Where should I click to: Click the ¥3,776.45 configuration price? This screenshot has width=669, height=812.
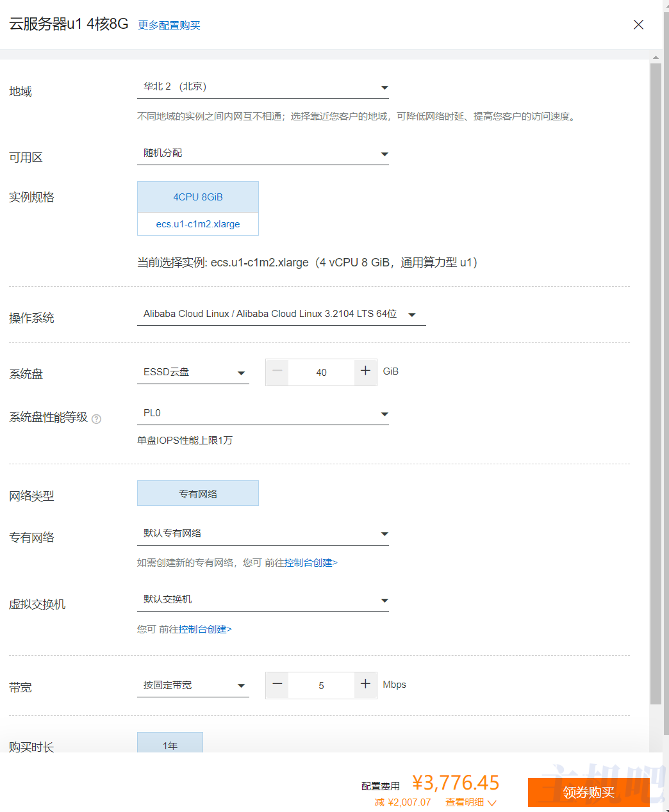(x=456, y=783)
